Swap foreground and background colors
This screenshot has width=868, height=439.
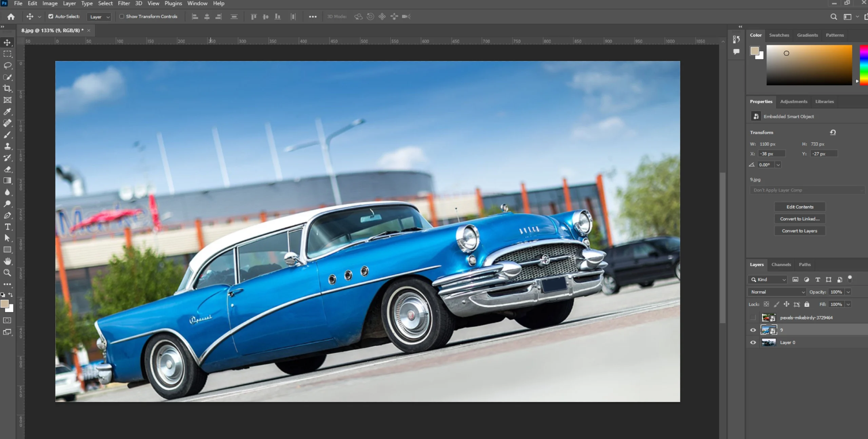pos(11,295)
